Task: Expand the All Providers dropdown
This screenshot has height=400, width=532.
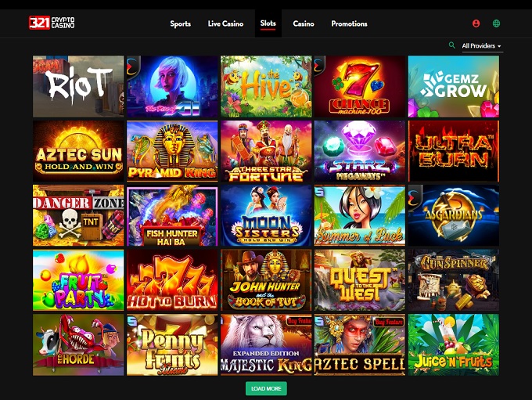Action: pos(482,46)
